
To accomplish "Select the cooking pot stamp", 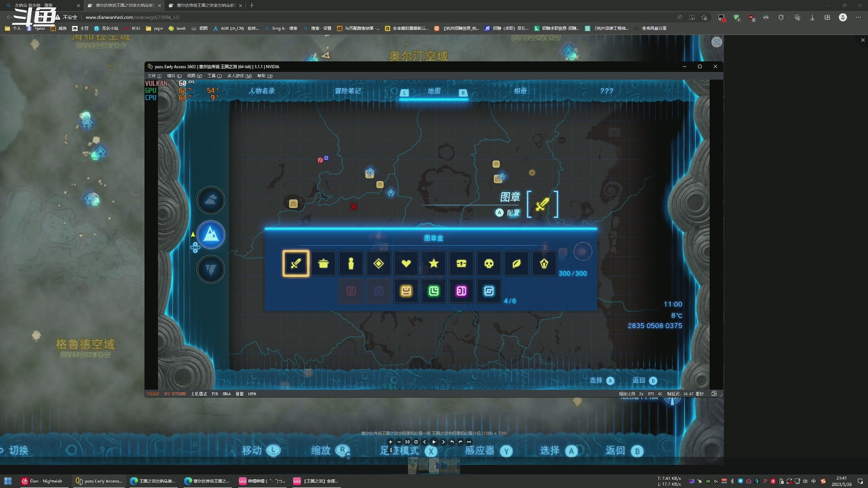I will (324, 263).
